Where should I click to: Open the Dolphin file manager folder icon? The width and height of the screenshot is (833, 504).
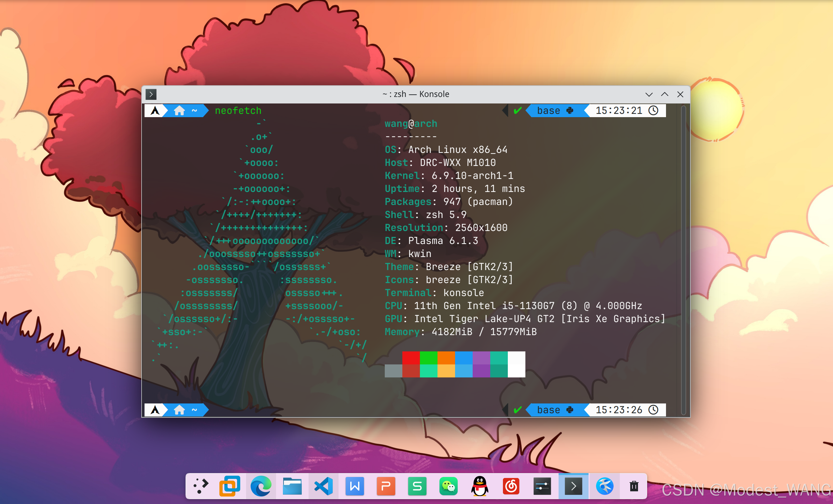(x=292, y=486)
